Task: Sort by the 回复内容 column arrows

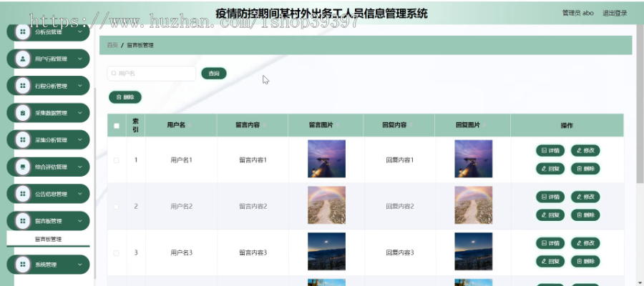Action: (x=411, y=125)
